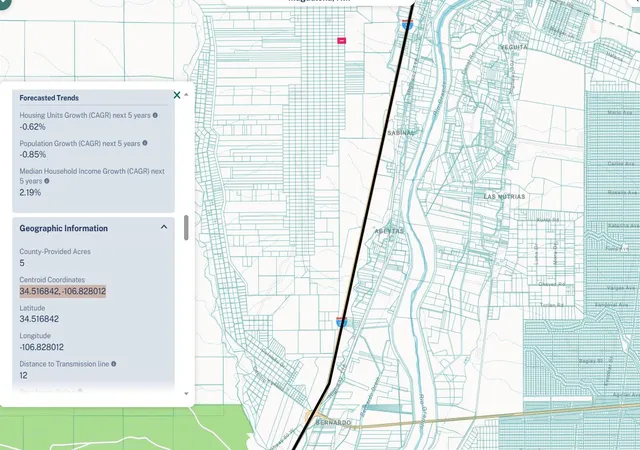Click the County-Provided Acres label
Screen dimensions: 640x450
click(x=55, y=252)
